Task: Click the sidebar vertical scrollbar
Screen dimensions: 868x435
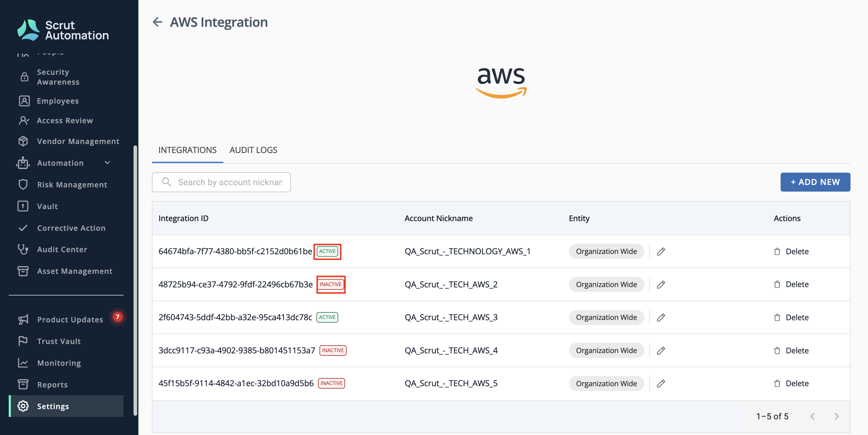Action: 135,280
